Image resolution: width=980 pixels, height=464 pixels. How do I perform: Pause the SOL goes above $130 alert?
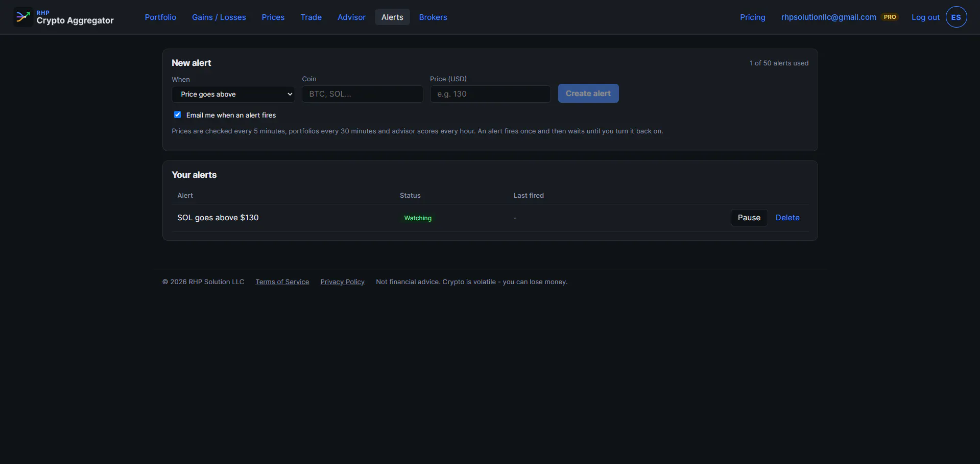pos(749,218)
